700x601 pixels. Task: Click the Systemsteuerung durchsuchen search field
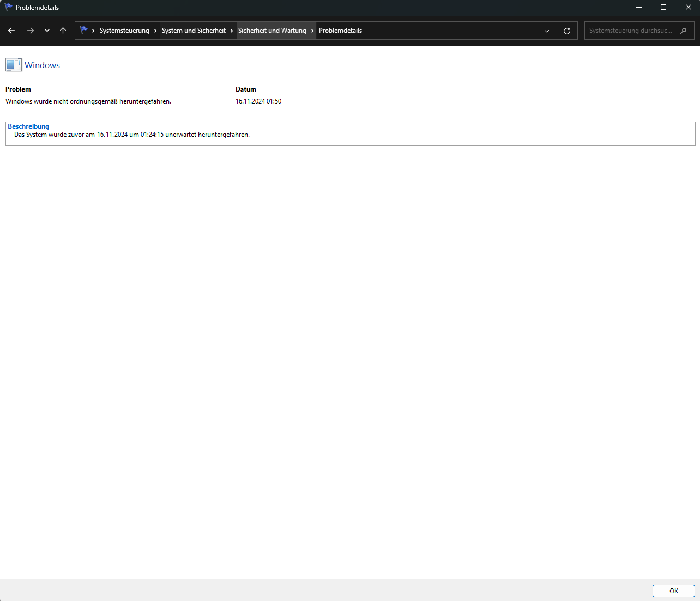[639, 31]
